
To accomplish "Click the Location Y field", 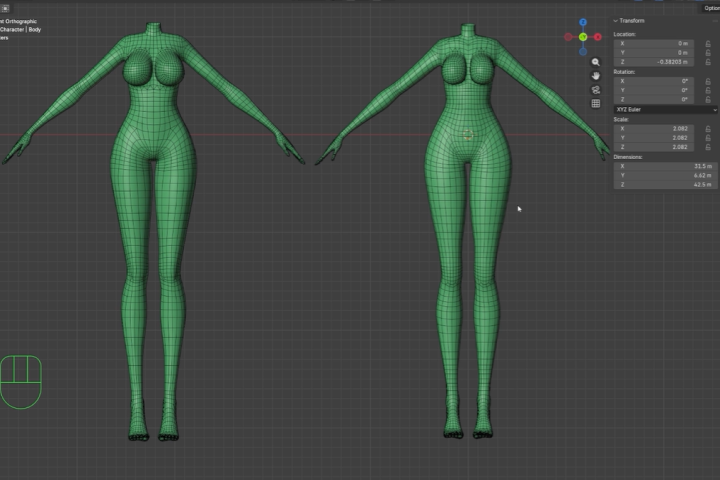I will click(653, 53).
